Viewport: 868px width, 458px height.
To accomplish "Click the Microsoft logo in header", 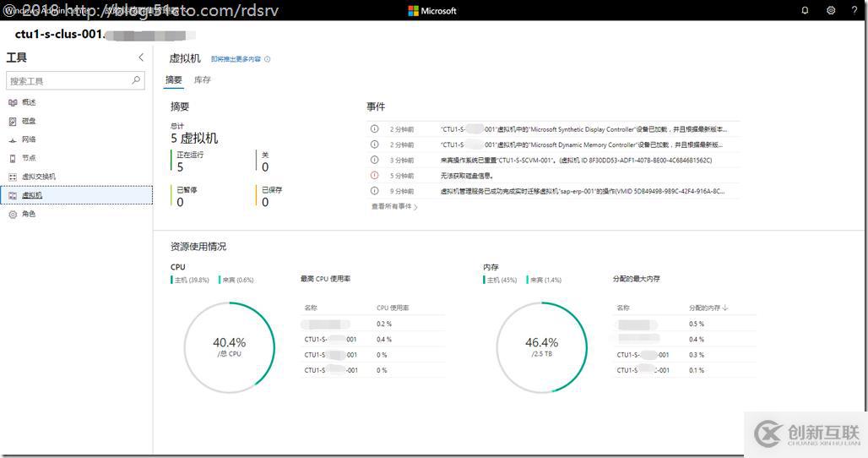I will pos(432,10).
